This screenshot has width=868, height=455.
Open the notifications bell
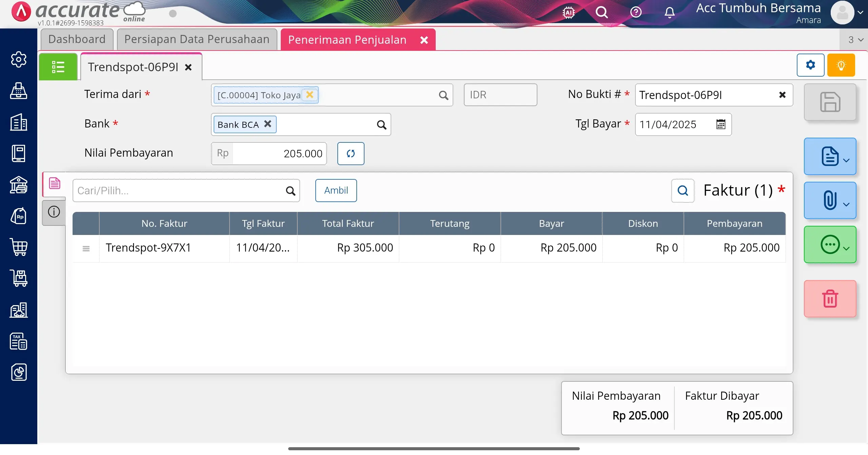(669, 13)
